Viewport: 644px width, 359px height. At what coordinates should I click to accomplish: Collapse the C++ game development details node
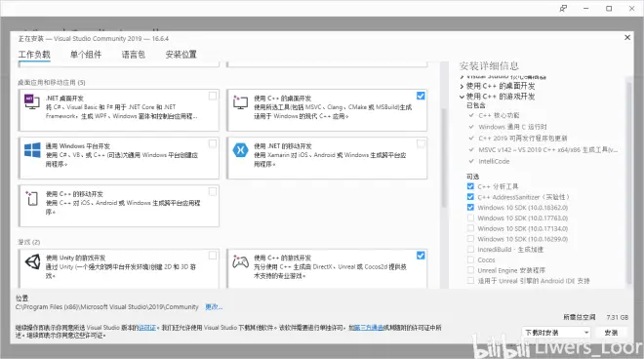463,97
